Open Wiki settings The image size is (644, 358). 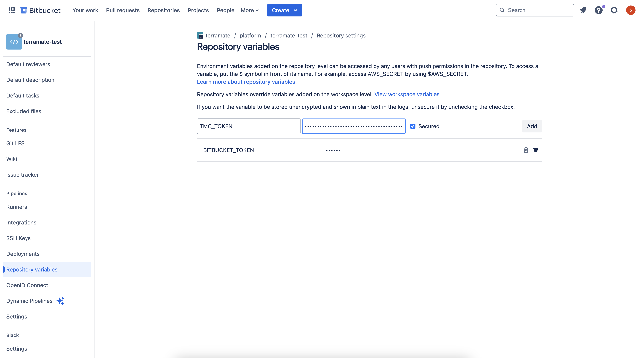12,159
